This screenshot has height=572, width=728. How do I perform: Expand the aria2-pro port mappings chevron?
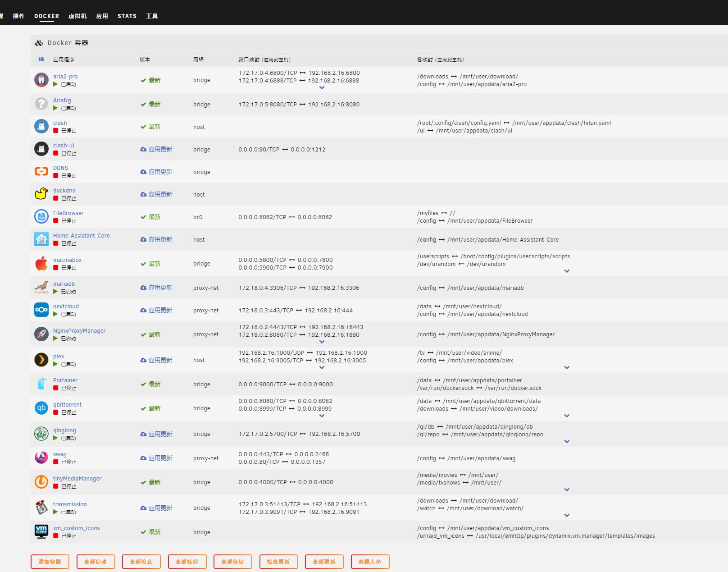[322, 88]
